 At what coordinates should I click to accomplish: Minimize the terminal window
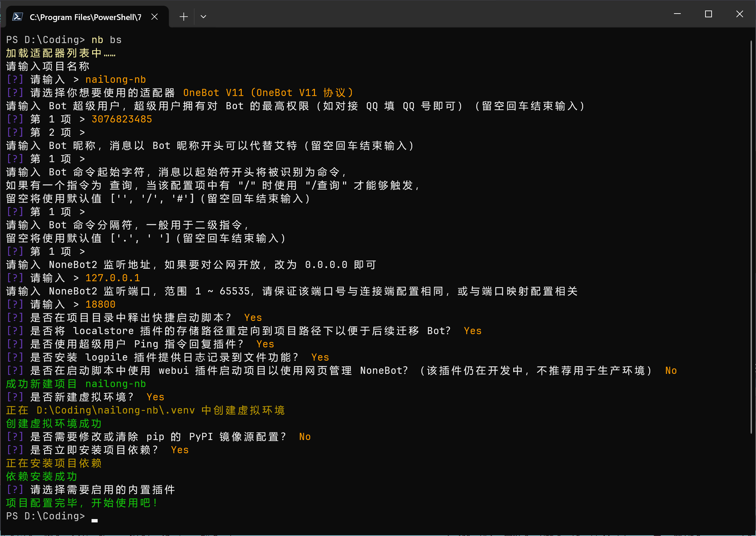click(677, 14)
